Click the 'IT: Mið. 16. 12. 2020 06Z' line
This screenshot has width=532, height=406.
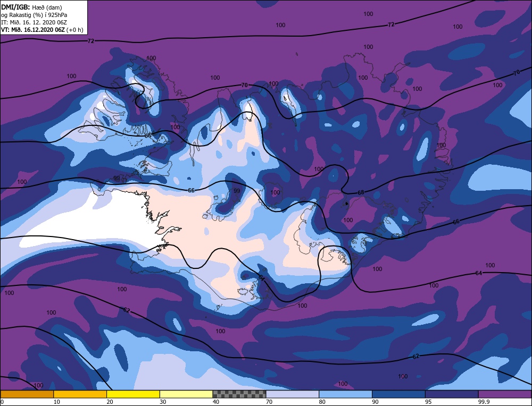coord(34,22)
